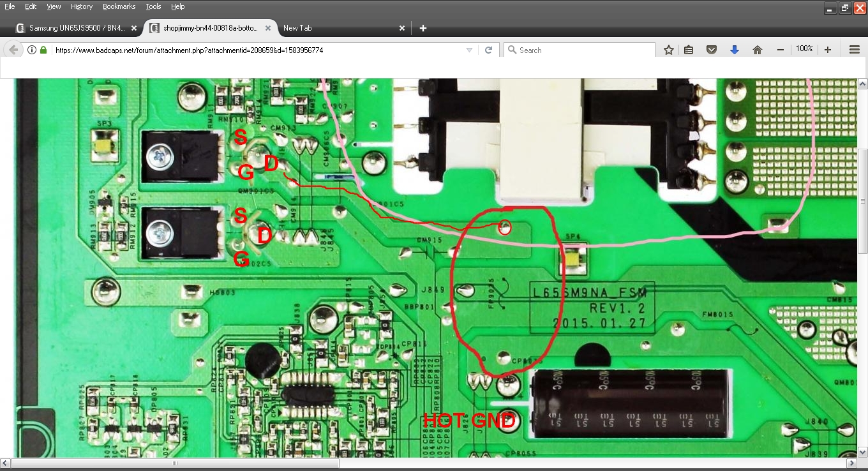Expand the address bar history dropdown
Viewport: 868px width, 471px height.
pyautogui.click(x=469, y=50)
